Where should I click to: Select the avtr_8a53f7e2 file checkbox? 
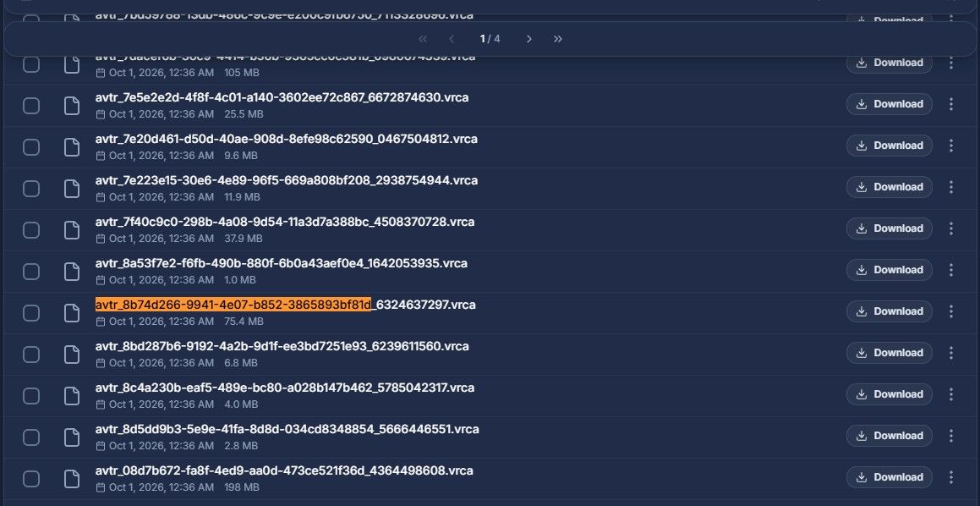coord(31,271)
